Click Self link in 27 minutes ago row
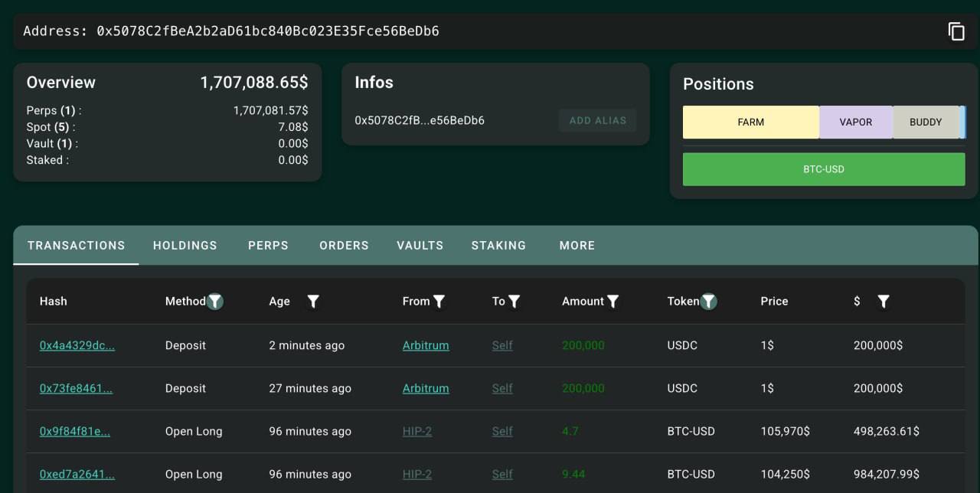980x493 pixels. click(x=502, y=388)
